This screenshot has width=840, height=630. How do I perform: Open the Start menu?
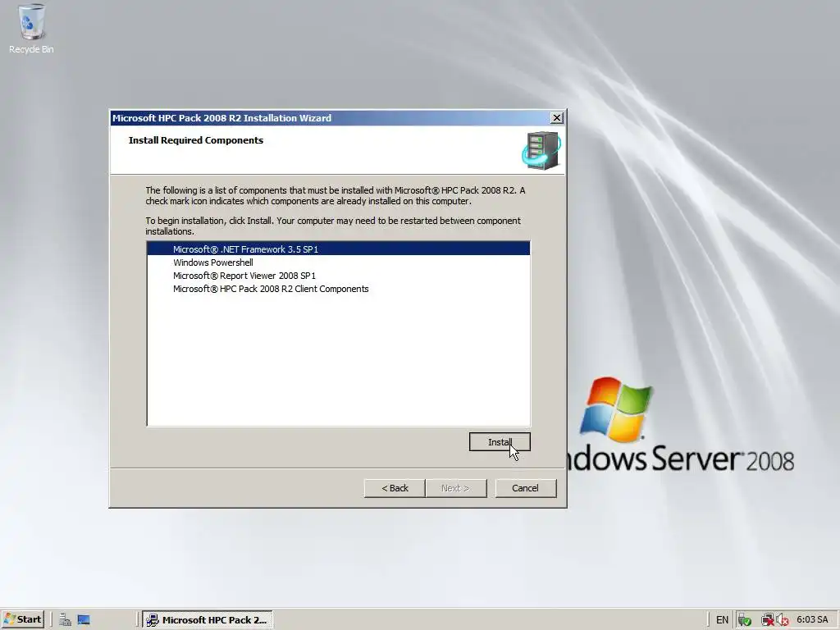22,620
